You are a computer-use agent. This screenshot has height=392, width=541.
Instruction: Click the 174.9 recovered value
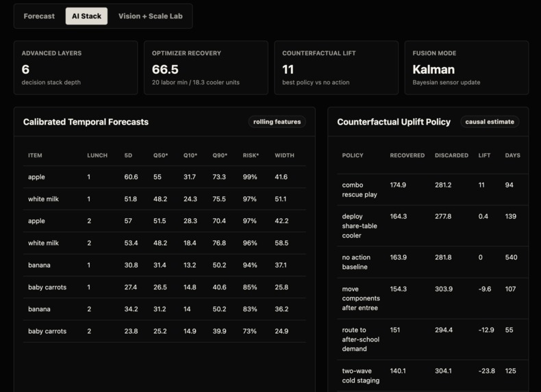pos(398,185)
